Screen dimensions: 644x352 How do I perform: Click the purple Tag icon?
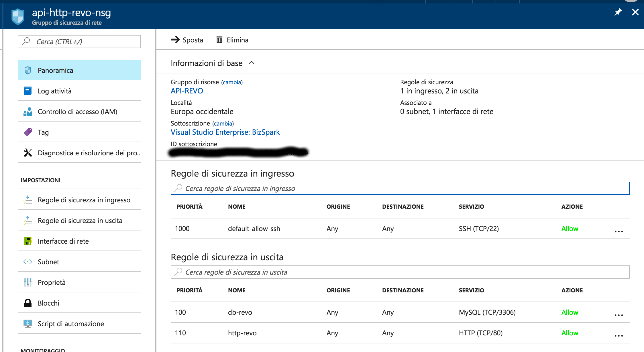(28, 132)
